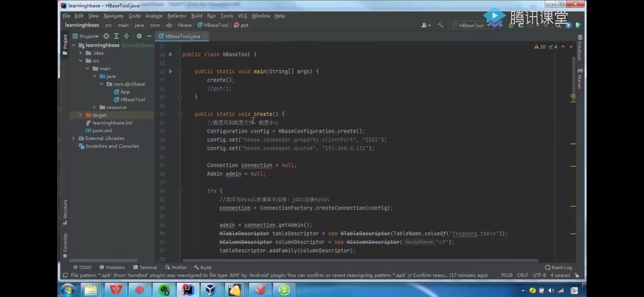Click the tool windows toggle in status bar corner
The image size is (644, 297).
pyautogui.click(x=65, y=275)
